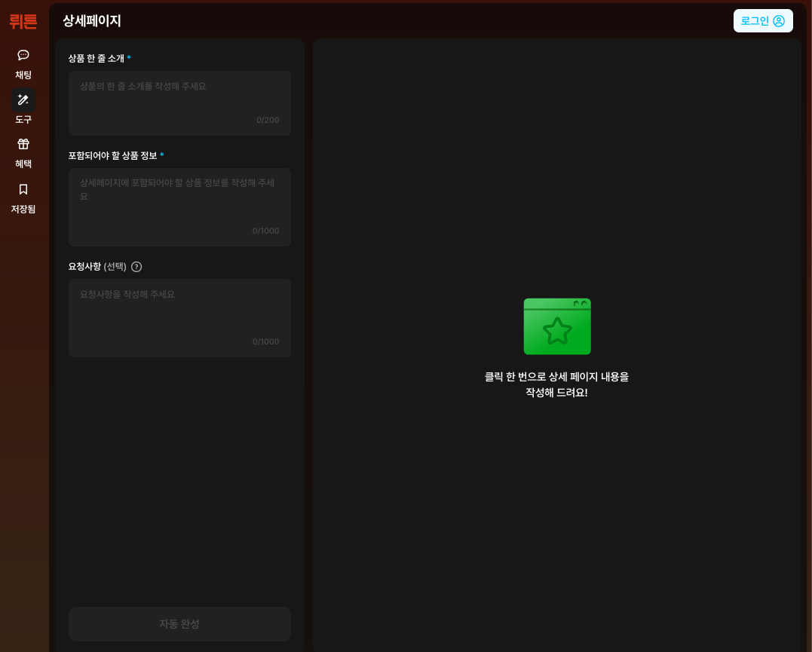Image resolution: width=812 pixels, height=652 pixels.
Task: Select the 채팅 label in sidebar
Action: click(x=23, y=75)
